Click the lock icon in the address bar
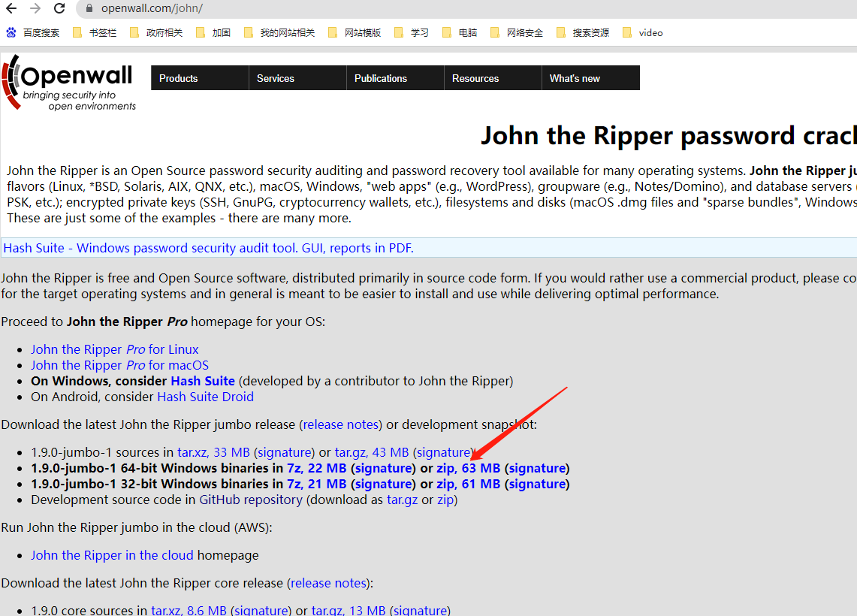 pos(89,9)
